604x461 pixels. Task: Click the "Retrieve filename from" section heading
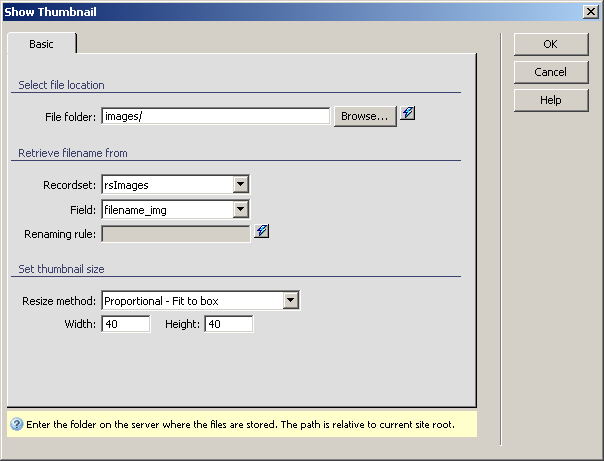pos(72,153)
